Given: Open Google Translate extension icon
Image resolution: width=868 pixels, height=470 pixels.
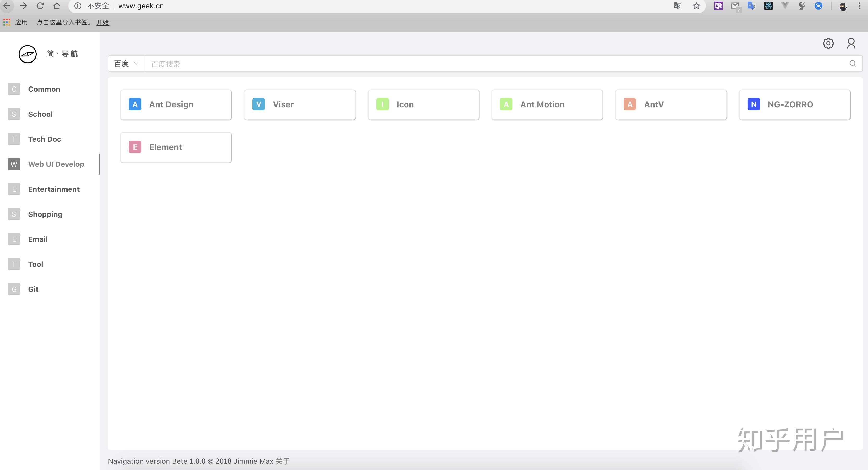Looking at the screenshot, I should click(x=751, y=6).
